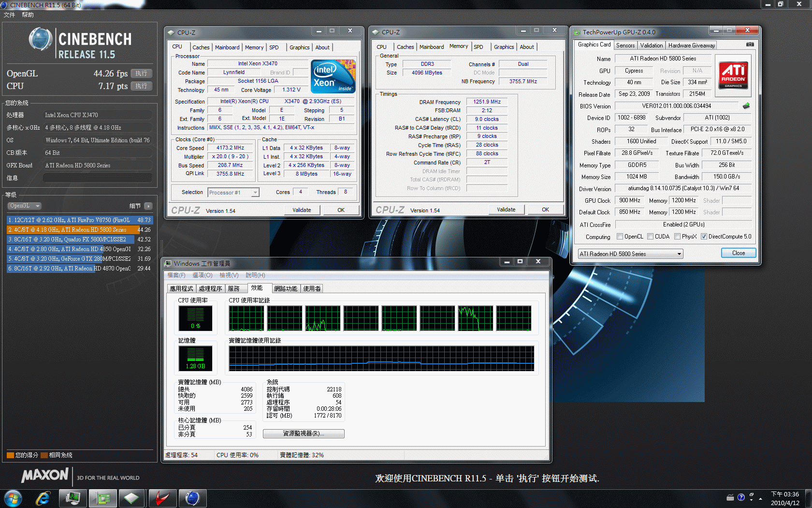The image size is (812, 508).
Task: Click the MAXON logo at the bottom
Action: (45, 475)
